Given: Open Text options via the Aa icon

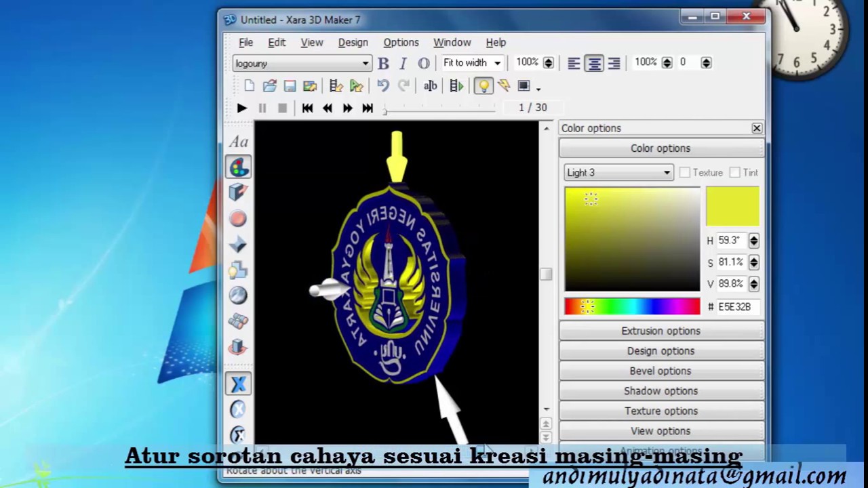Looking at the screenshot, I should tap(238, 142).
